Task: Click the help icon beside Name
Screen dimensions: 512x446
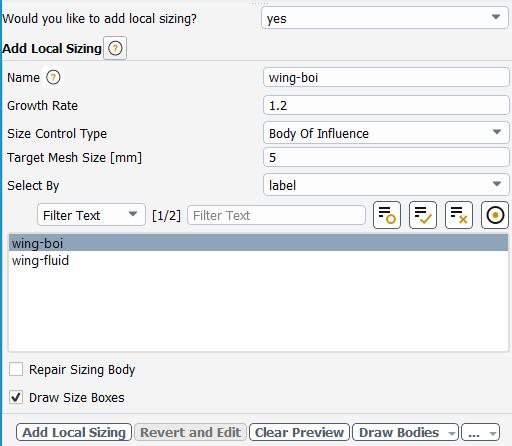Action: pyautogui.click(x=53, y=77)
